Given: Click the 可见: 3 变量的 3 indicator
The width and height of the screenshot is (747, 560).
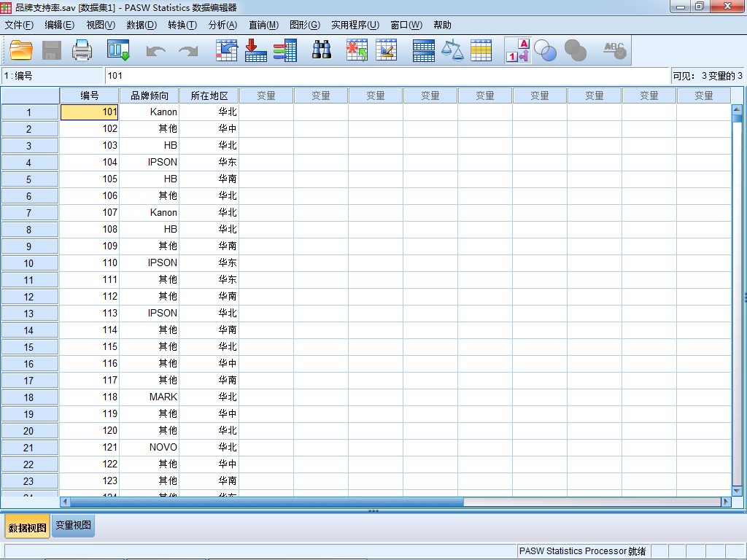Looking at the screenshot, I should [708, 76].
